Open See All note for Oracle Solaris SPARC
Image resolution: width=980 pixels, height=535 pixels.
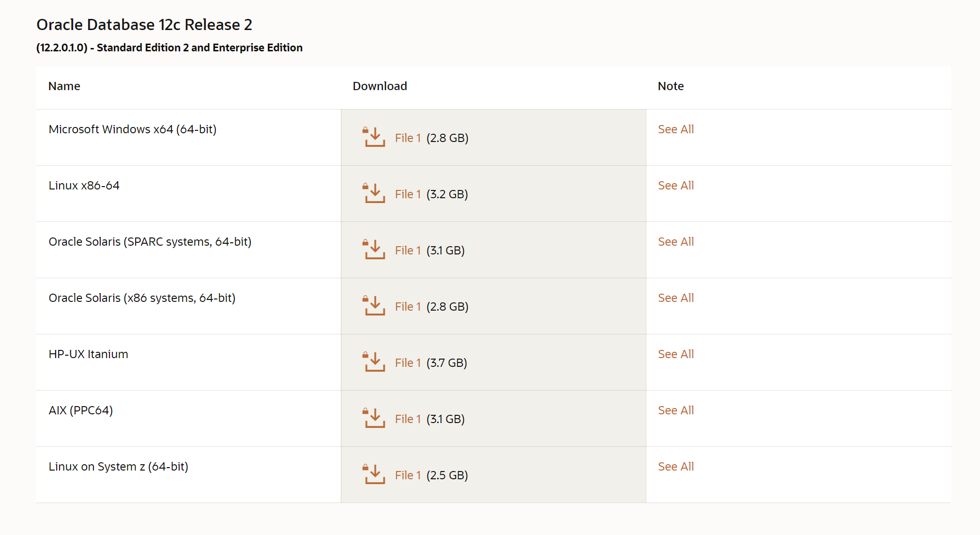coord(676,242)
